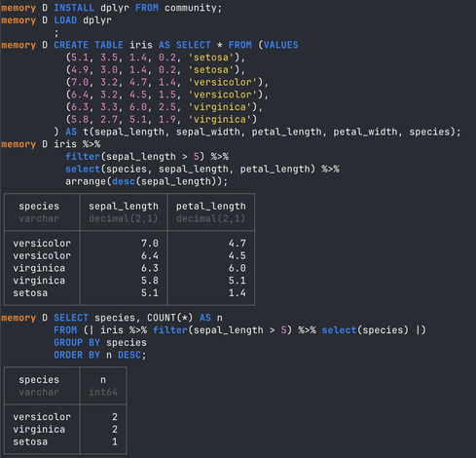
Task: Click the 6.4 cell in the first result table
Action: (x=150, y=255)
